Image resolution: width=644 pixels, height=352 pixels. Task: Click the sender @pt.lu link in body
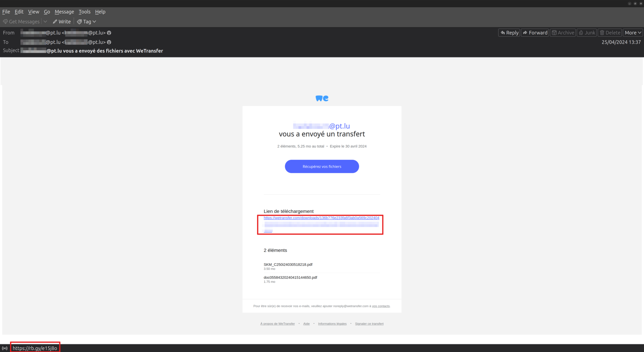click(321, 126)
